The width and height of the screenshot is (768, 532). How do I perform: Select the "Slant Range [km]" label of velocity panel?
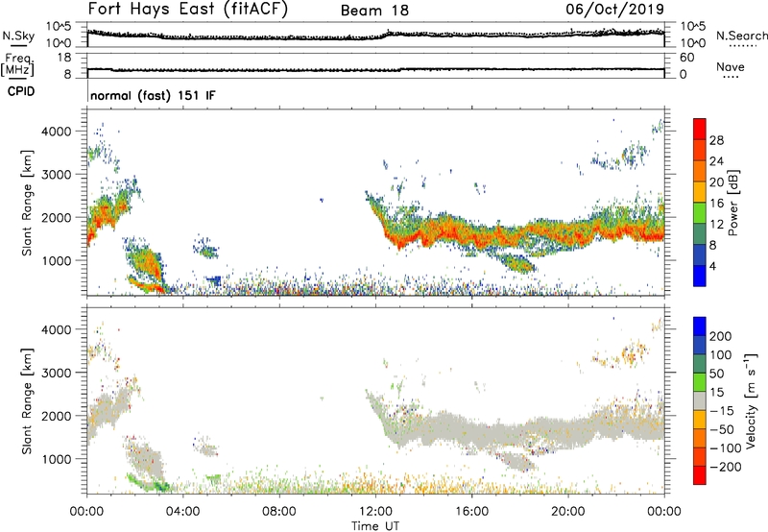(27, 401)
